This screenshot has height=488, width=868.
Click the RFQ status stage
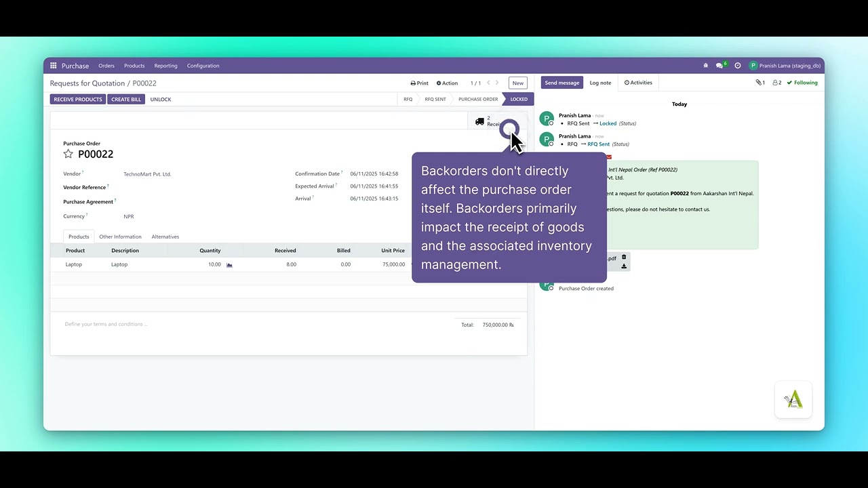point(408,99)
